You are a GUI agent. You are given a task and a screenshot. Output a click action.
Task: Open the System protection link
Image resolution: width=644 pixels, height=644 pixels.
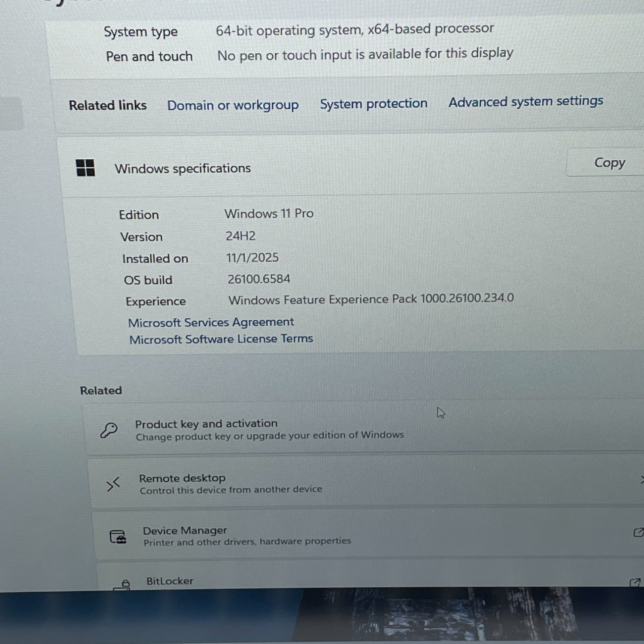pyautogui.click(x=374, y=103)
